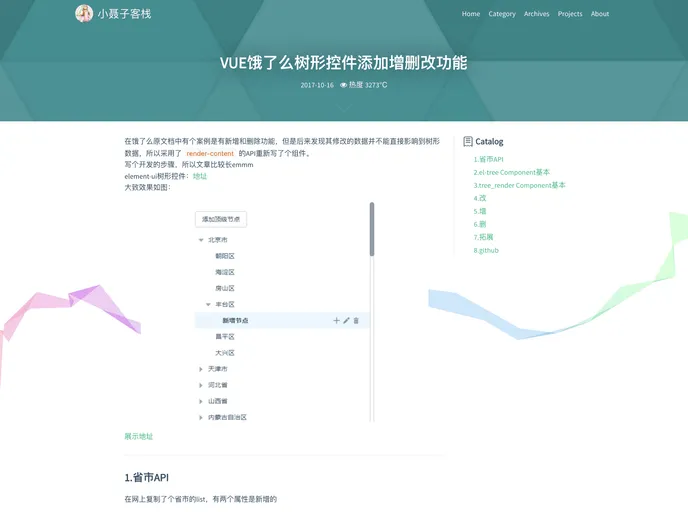Jump to 3.tree_render Component基本 section
Screen dimensions: 688x512
[x=520, y=185]
